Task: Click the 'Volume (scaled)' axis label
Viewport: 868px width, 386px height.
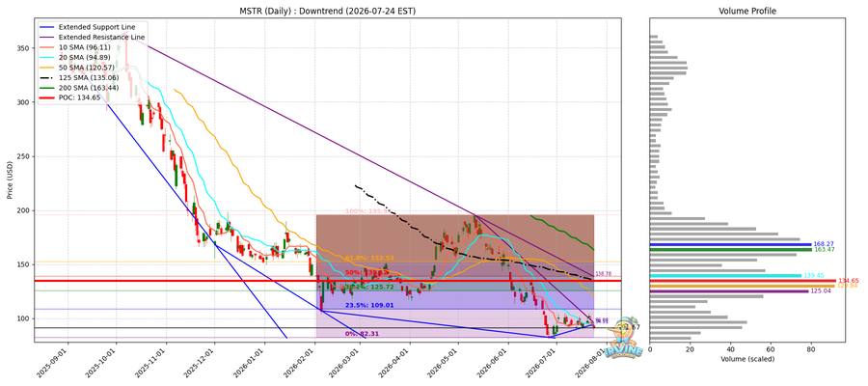Action: coord(746,359)
